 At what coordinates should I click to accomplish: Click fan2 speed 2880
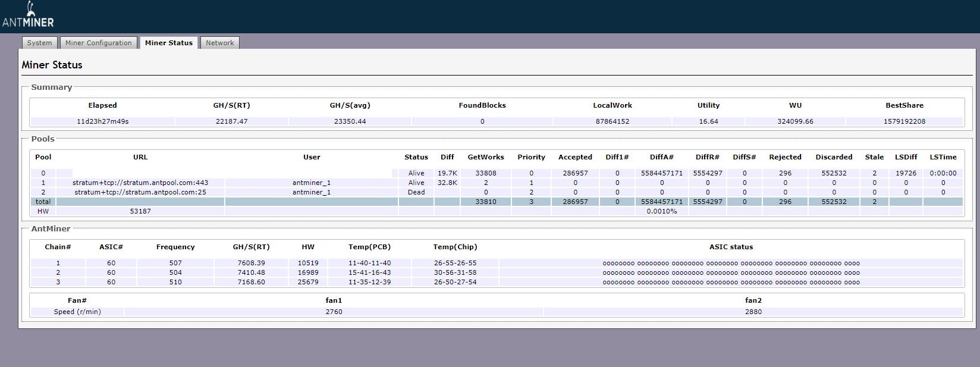[x=753, y=312]
